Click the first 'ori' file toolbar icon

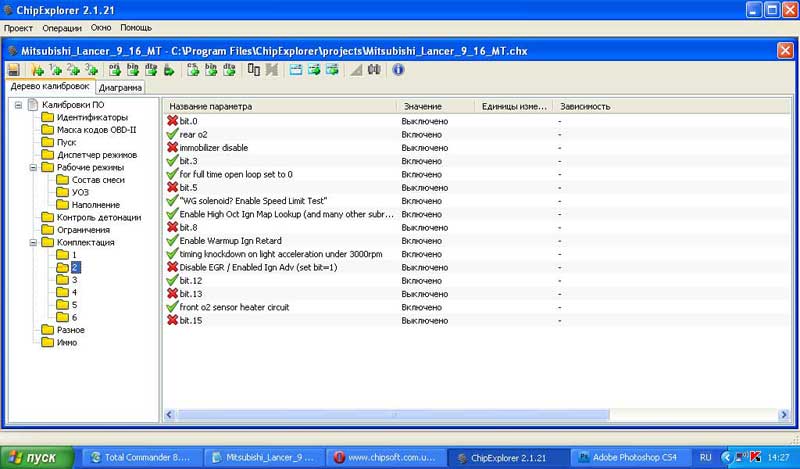click(114, 70)
